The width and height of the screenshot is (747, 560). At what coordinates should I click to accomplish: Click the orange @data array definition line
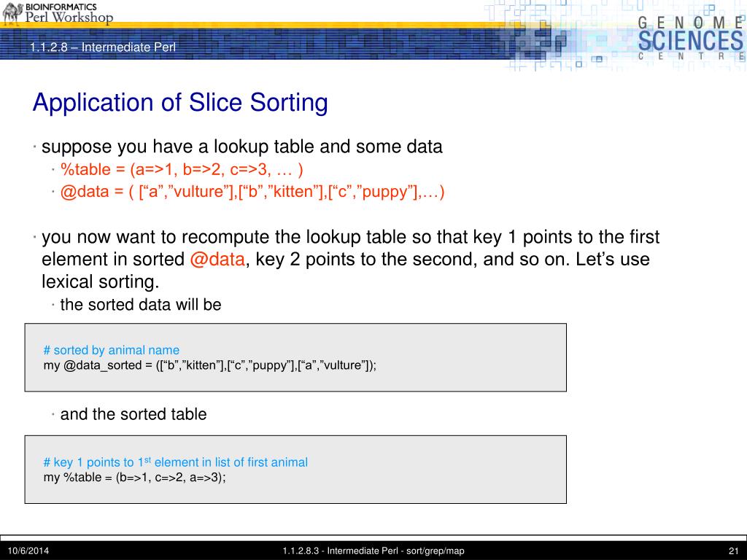click(x=252, y=192)
